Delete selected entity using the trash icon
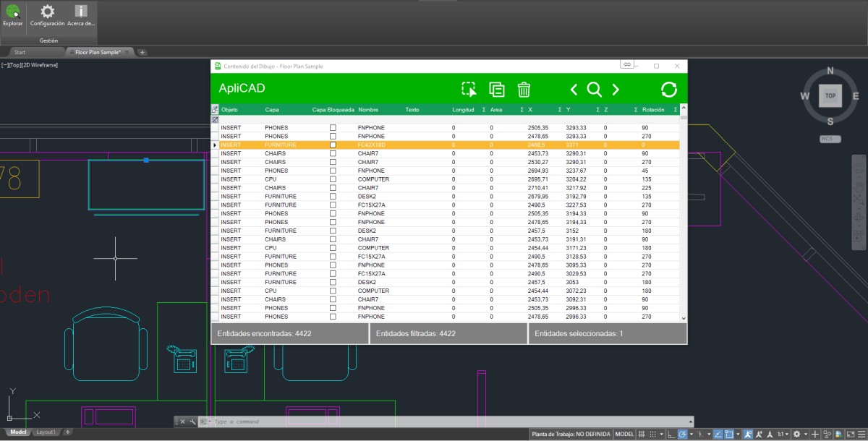Image resolution: width=868 pixels, height=441 pixels. [524, 89]
